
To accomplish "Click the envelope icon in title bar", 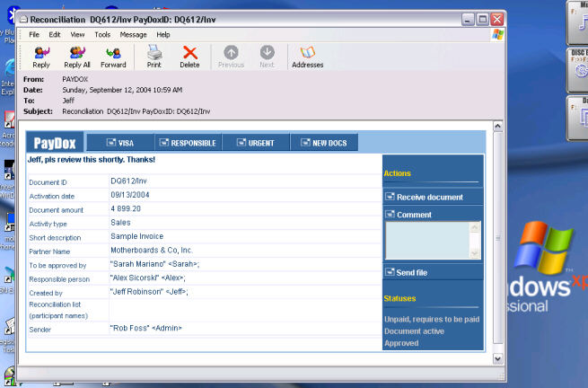I will pyautogui.click(x=24, y=19).
